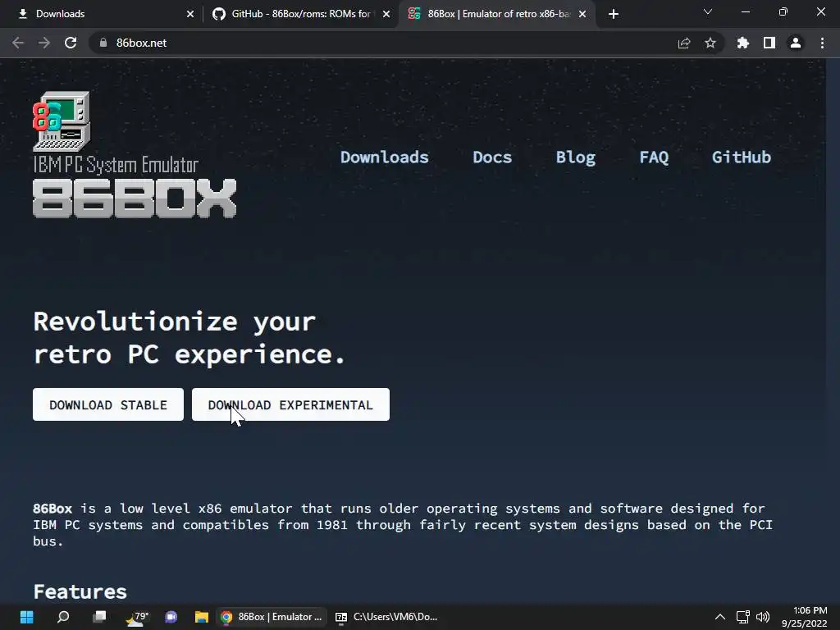This screenshot has width=840, height=630.
Task: Close the GitHub 86Box/roms tab
Action: coord(386,14)
